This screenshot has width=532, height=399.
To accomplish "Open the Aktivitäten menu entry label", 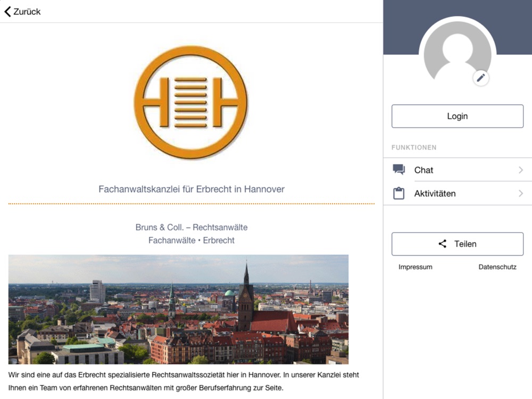I will (x=435, y=194).
